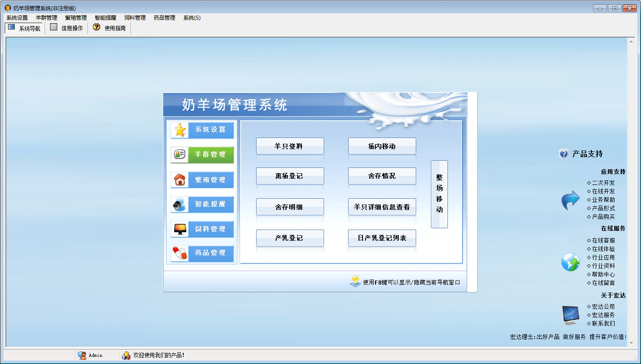This screenshot has height=364, width=641.
Task: Click the 产品形式 link
Action: 603,208
